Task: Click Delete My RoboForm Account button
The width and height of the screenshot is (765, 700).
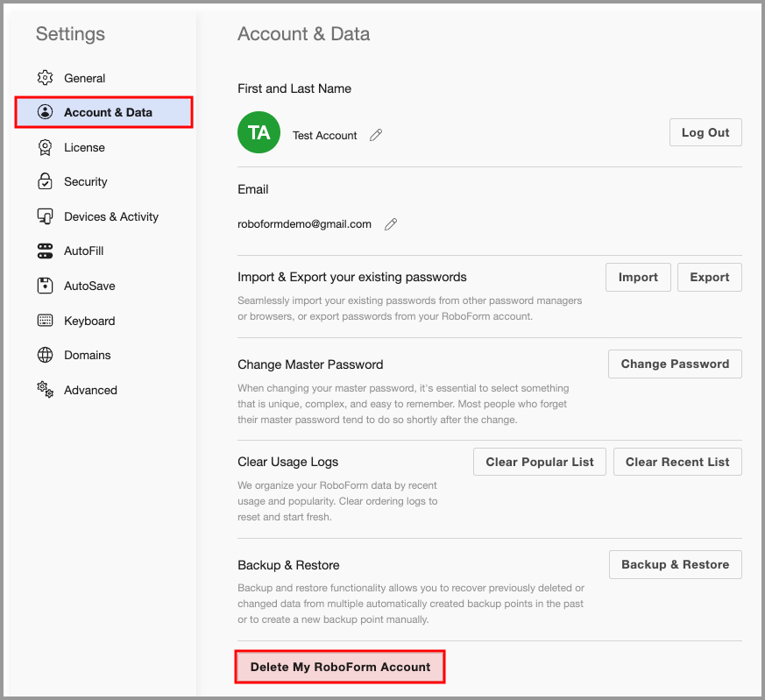Action: click(340, 667)
